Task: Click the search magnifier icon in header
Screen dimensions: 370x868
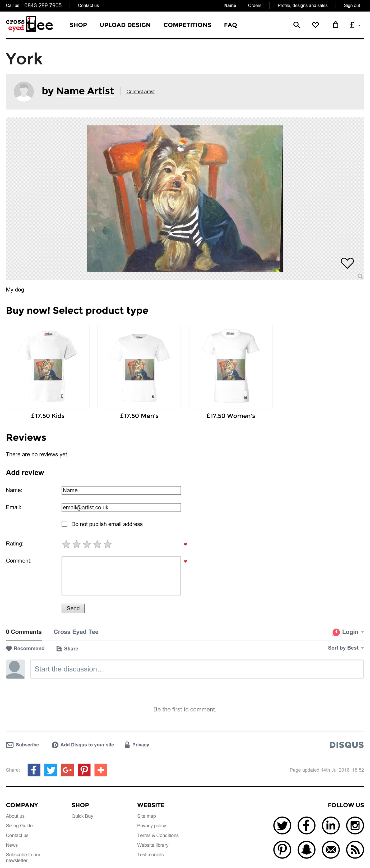Action: (297, 25)
